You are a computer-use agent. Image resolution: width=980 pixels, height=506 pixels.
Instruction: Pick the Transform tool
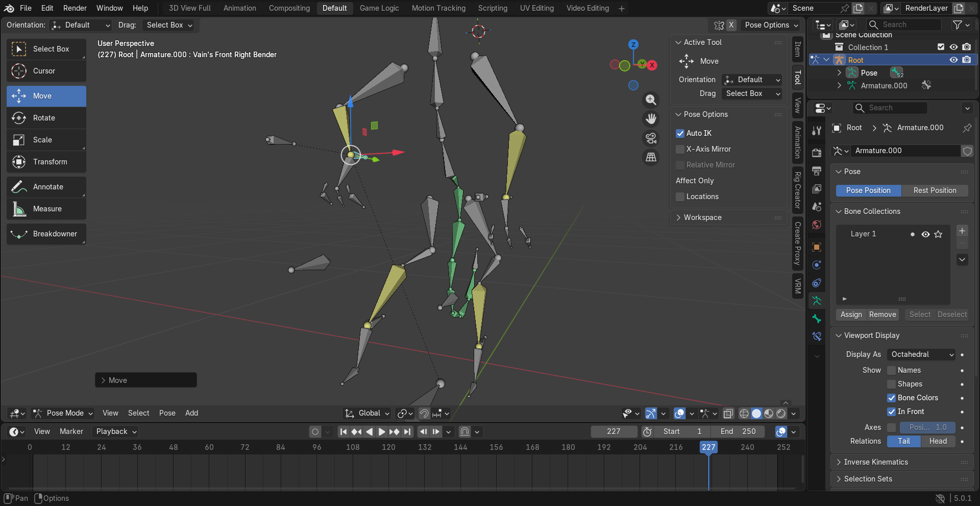(x=46, y=162)
